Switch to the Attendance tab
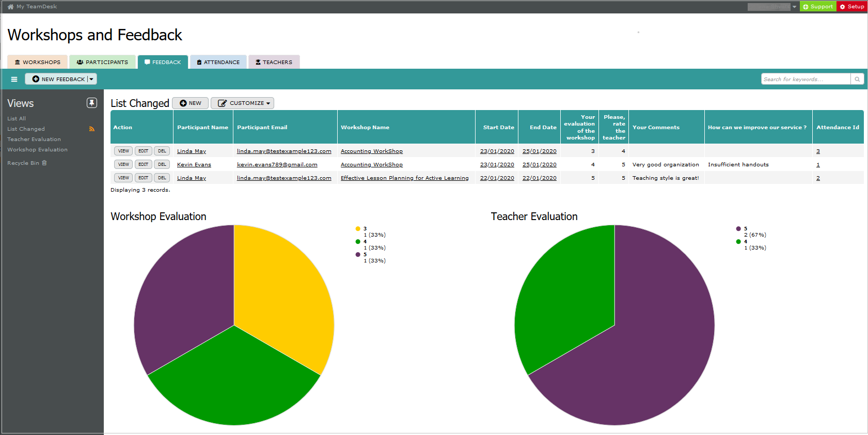This screenshot has height=435, width=868. [218, 62]
